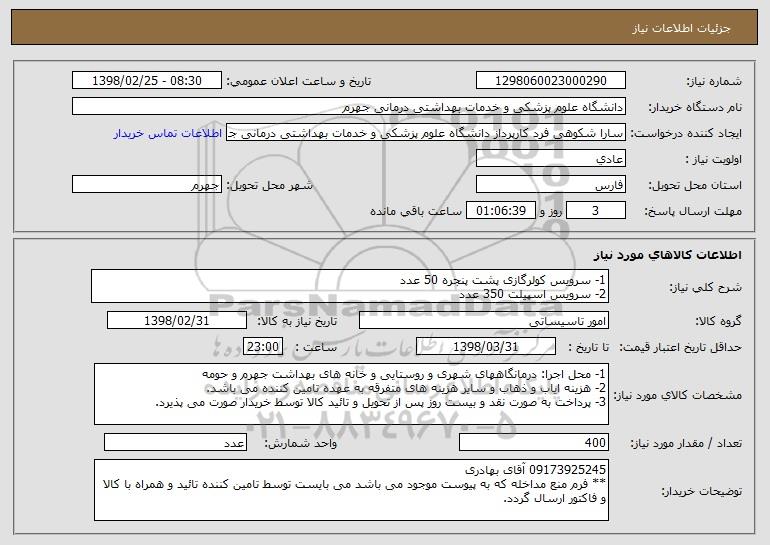
Task: Select the unit of measure field عدد
Action: (175, 442)
